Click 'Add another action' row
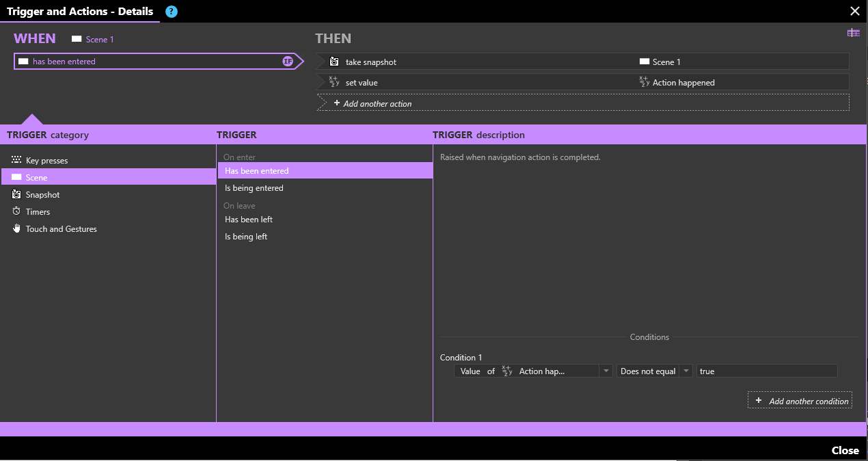 (x=377, y=103)
